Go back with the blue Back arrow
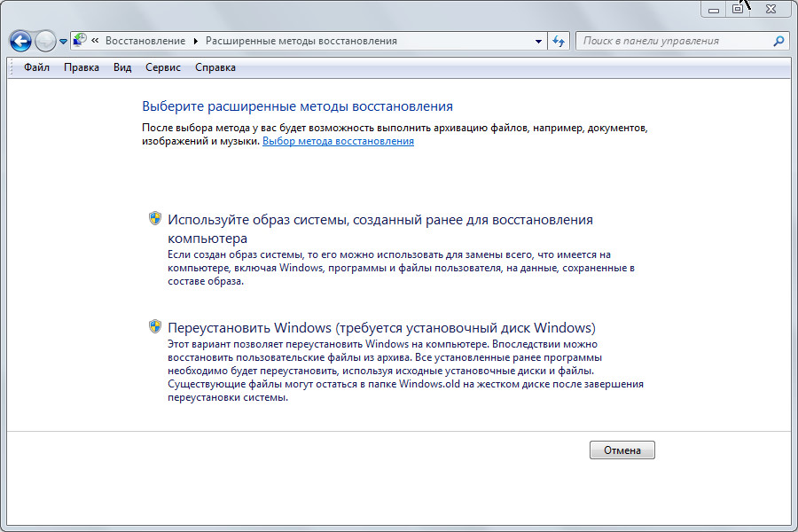The height and width of the screenshot is (532, 798). click(21, 42)
